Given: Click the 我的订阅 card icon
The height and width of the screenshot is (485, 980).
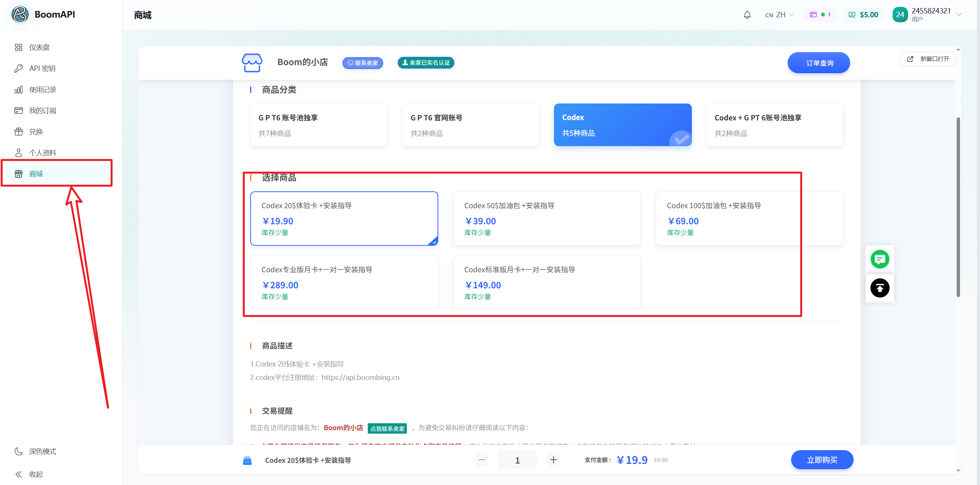Looking at the screenshot, I should [x=18, y=110].
